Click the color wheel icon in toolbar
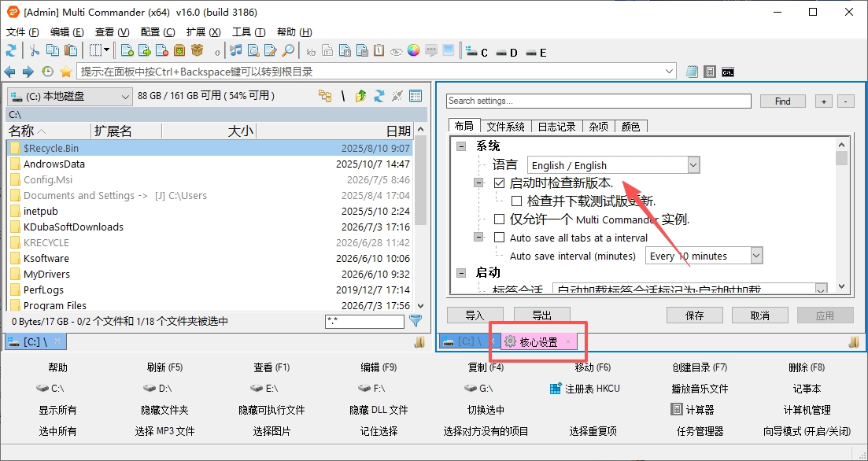The image size is (868, 461). pyautogui.click(x=413, y=51)
